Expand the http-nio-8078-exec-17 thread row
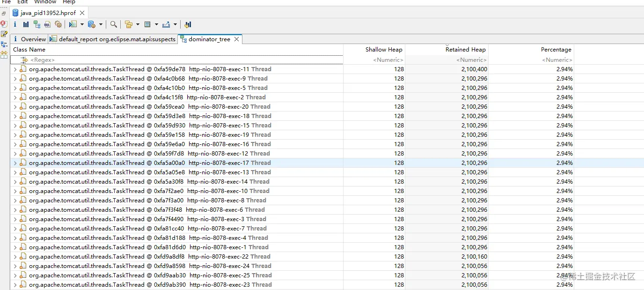Image resolution: width=644 pixels, height=290 pixels. pyautogui.click(x=15, y=163)
